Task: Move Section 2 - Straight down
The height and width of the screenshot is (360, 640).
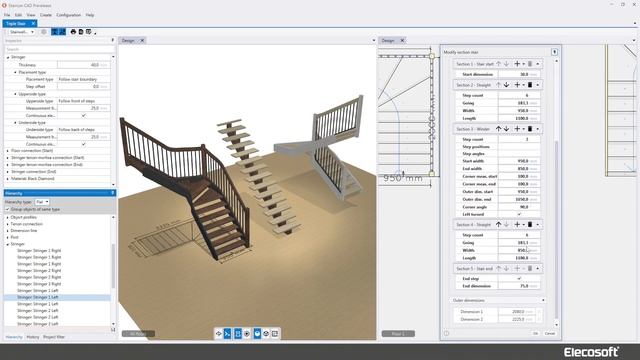Action: tap(507, 85)
